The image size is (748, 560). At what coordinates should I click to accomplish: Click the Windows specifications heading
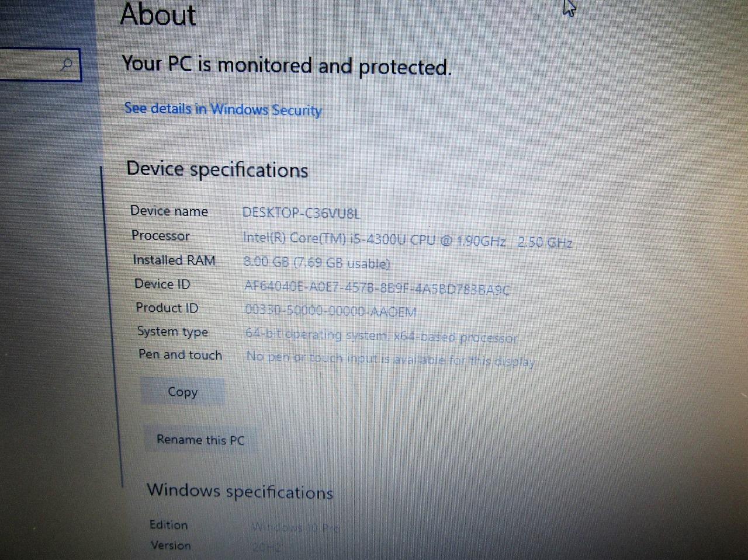pyautogui.click(x=240, y=491)
